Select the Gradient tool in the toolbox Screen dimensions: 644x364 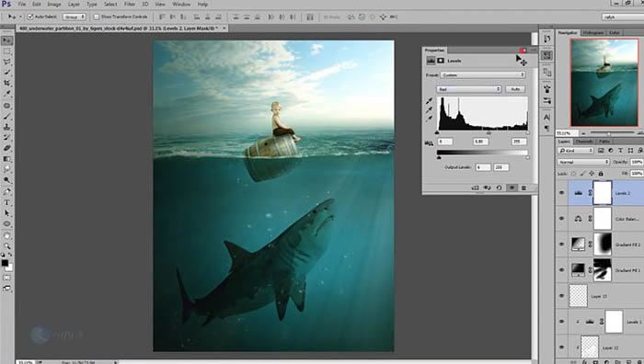click(x=7, y=159)
